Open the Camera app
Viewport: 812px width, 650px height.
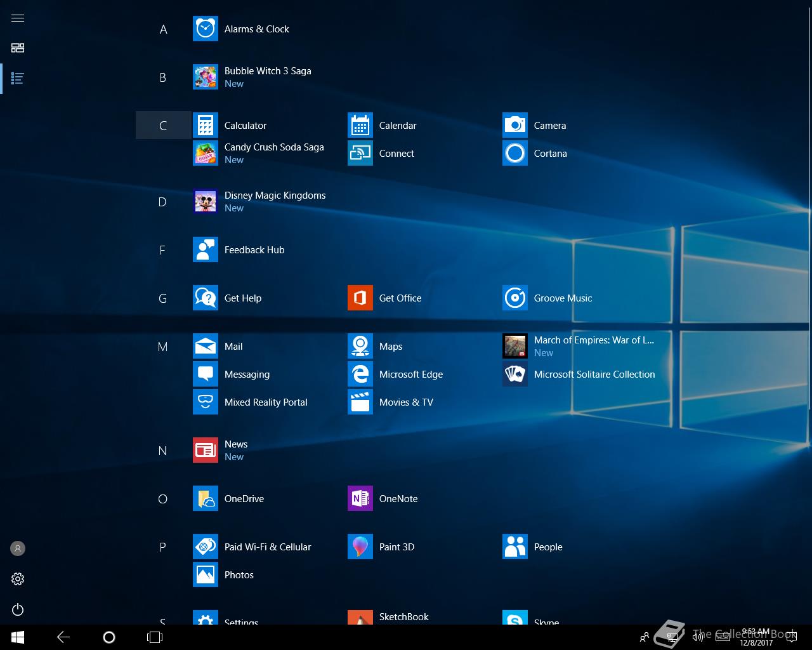(515, 126)
